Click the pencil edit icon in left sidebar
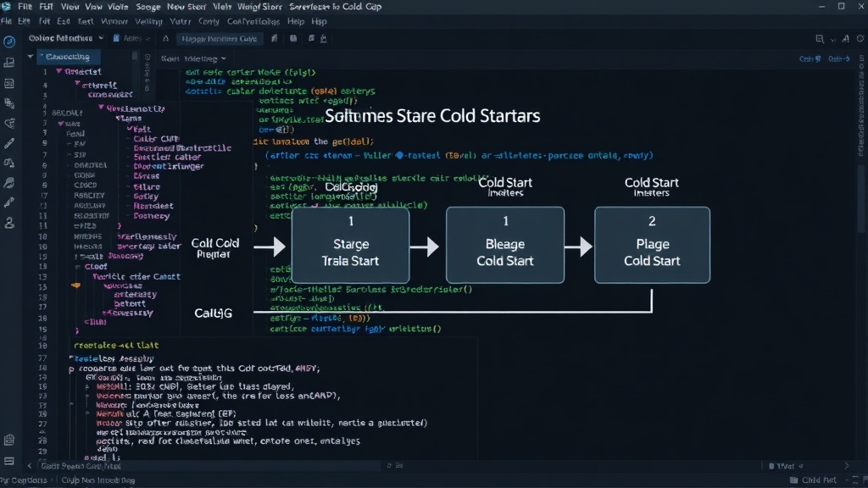The height and width of the screenshot is (488, 868). click(x=9, y=143)
